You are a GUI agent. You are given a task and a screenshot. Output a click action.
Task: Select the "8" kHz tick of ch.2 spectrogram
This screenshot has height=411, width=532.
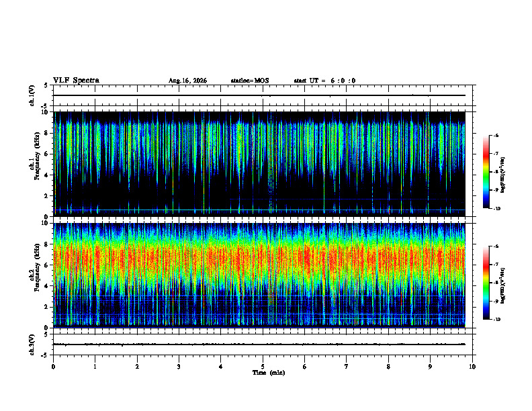pos(46,244)
